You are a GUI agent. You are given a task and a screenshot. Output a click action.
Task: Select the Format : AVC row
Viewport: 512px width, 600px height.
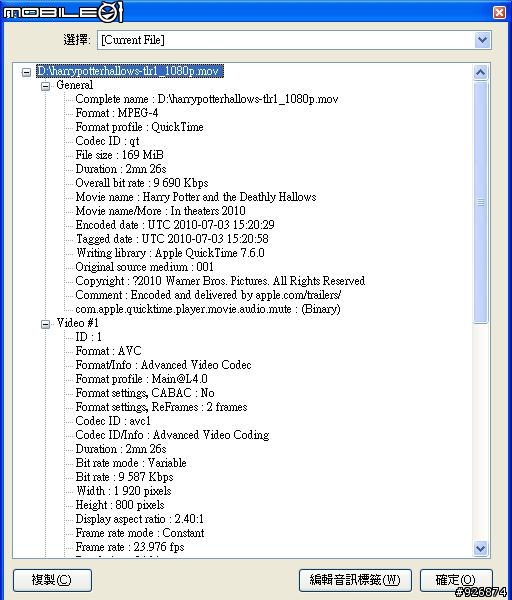(108, 351)
